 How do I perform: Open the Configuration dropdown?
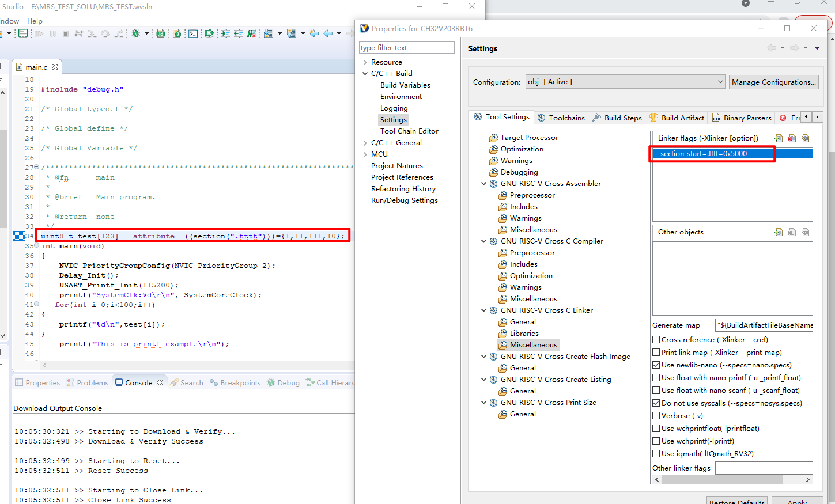pyautogui.click(x=625, y=82)
